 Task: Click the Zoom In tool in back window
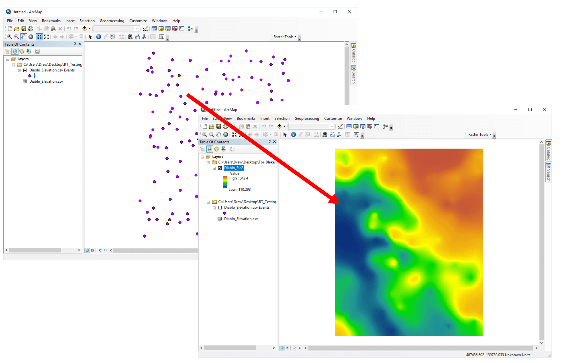click(9, 37)
